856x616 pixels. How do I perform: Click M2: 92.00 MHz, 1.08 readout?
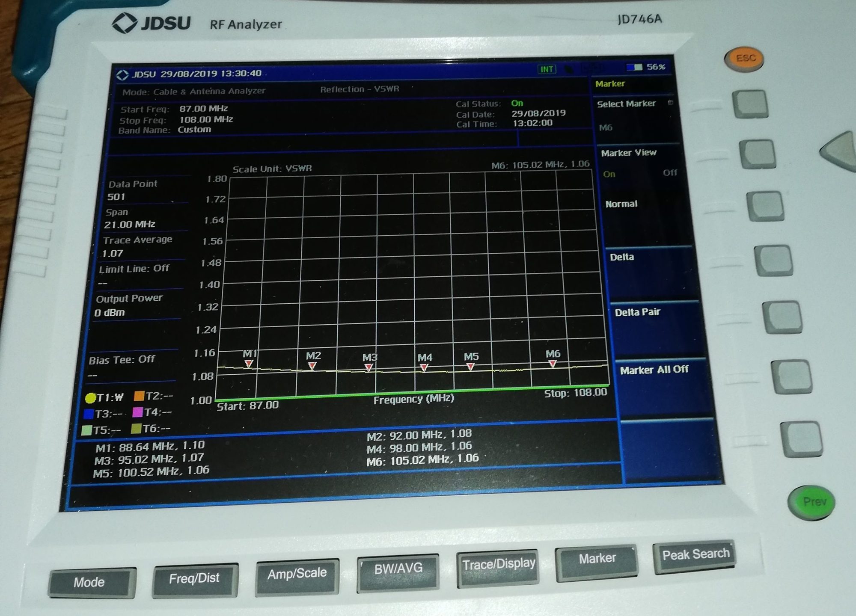tap(419, 435)
